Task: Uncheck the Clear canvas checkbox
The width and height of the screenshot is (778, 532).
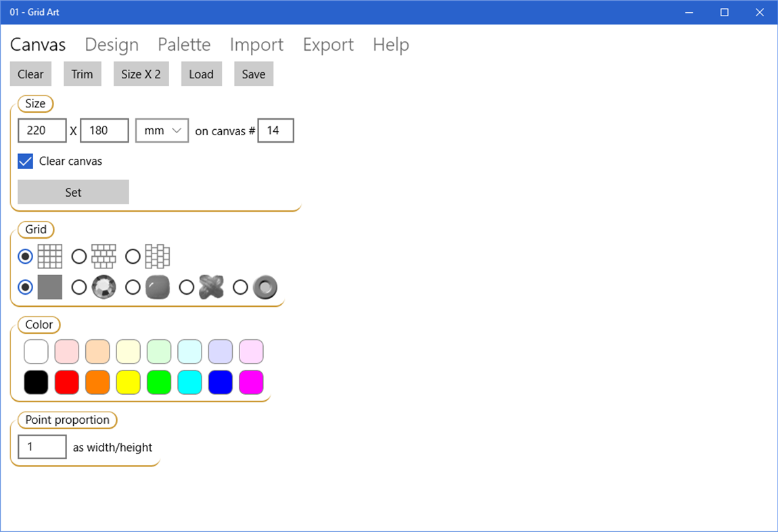Action: [25, 161]
